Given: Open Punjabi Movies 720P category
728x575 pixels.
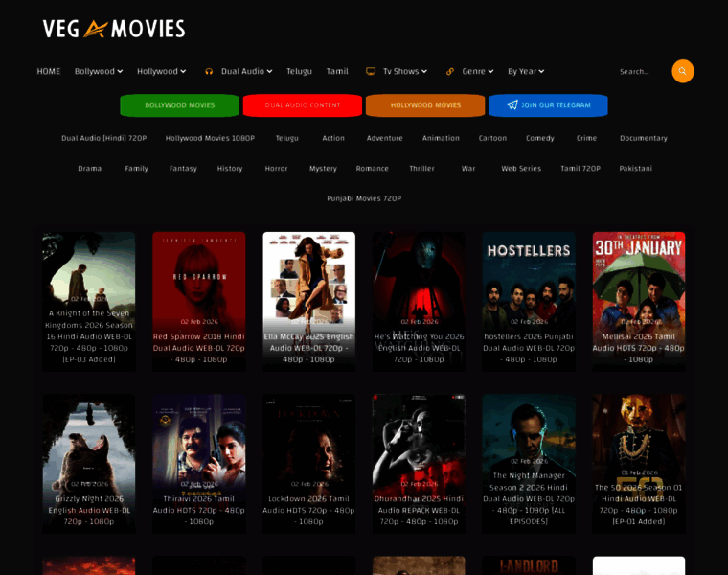Looking at the screenshot, I should (364, 198).
